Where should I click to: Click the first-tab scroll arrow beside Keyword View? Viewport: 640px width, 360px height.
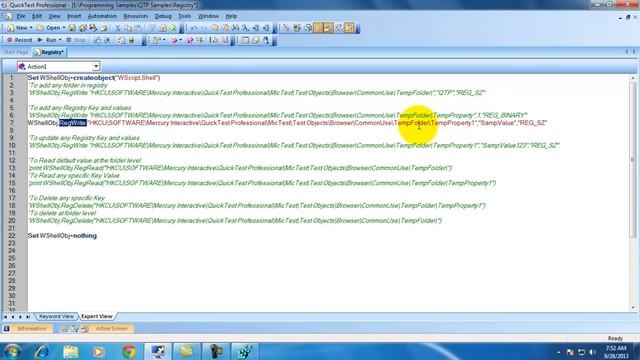point(6,317)
